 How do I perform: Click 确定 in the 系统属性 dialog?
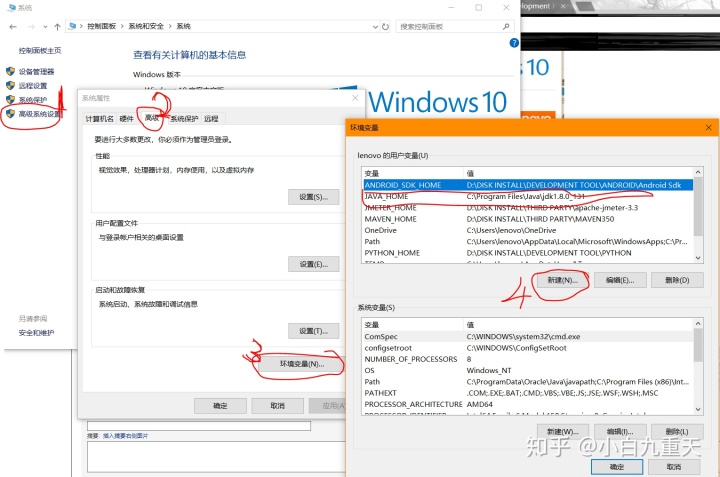pos(220,406)
